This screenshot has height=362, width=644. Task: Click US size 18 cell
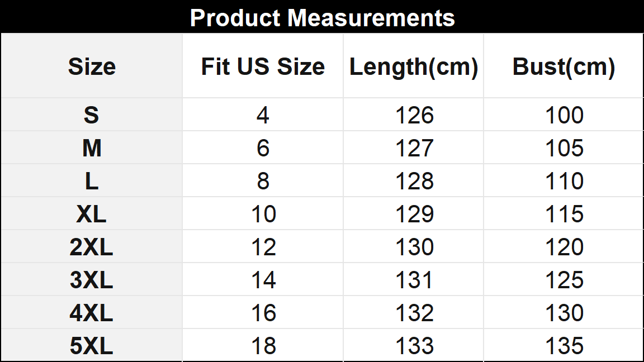click(263, 346)
